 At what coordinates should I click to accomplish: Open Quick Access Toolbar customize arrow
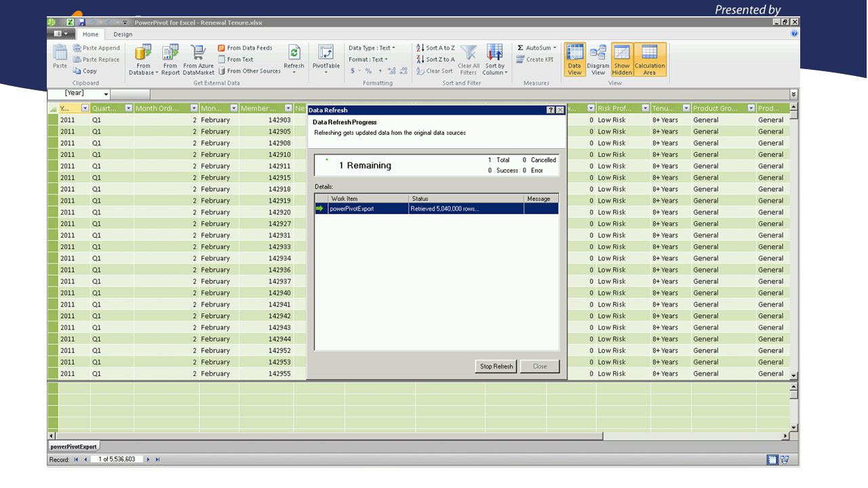coord(125,22)
